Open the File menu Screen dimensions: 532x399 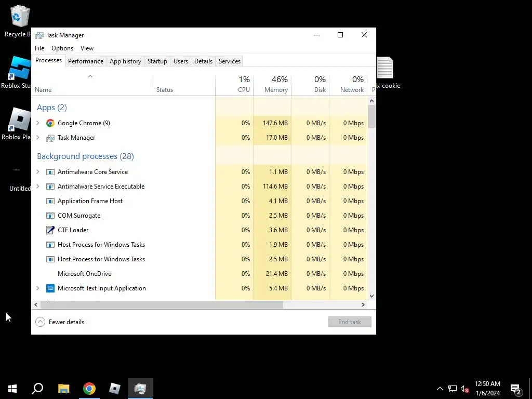pyautogui.click(x=39, y=48)
